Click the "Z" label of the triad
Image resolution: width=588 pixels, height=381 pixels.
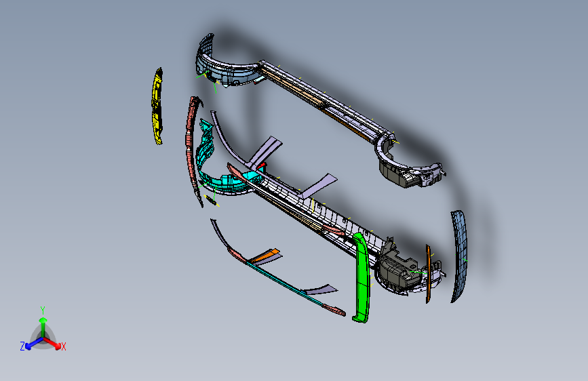tap(22, 346)
